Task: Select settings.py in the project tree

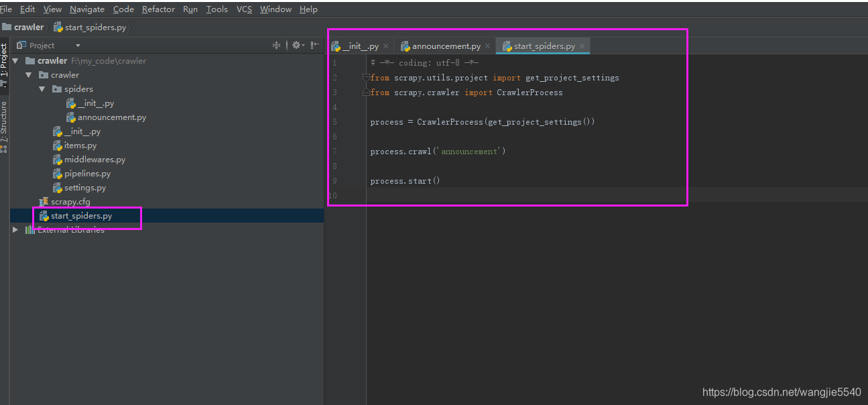Action: (x=85, y=188)
